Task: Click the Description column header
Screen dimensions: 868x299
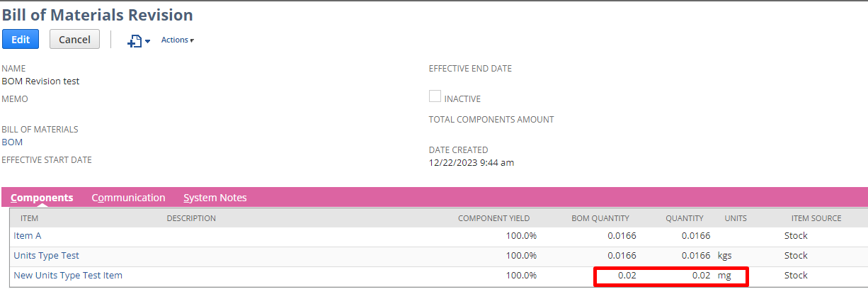Action: click(x=191, y=218)
